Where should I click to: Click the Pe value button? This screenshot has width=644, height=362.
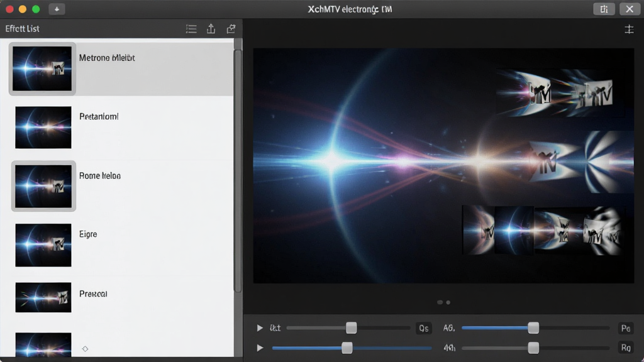click(x=626, y=328)
